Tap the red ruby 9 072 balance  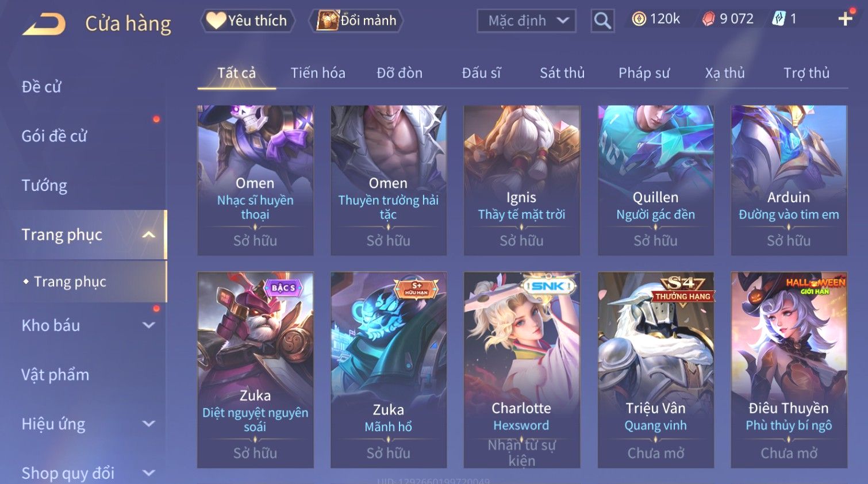point(728,19)
